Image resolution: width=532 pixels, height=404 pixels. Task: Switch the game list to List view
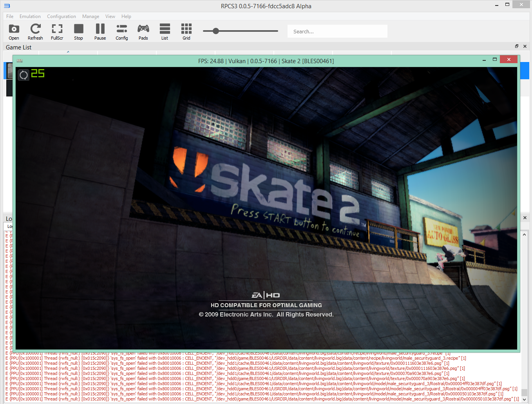click(x=165, y=31)
